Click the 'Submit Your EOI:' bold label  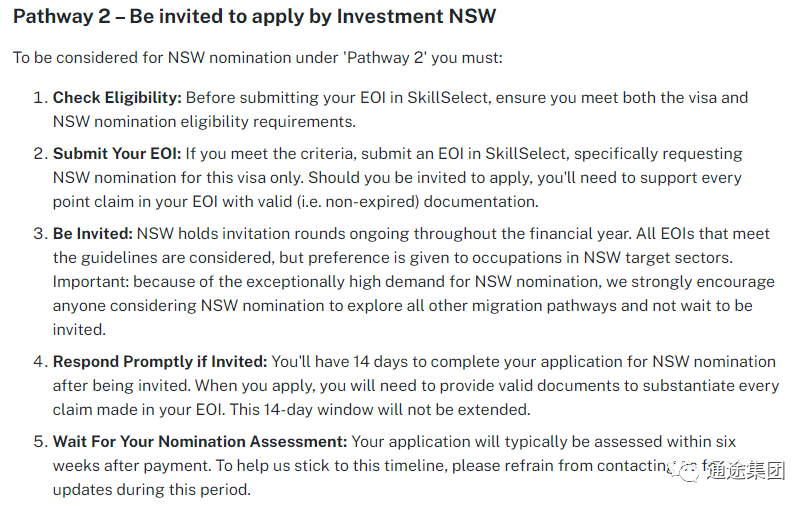coord(117,153)
